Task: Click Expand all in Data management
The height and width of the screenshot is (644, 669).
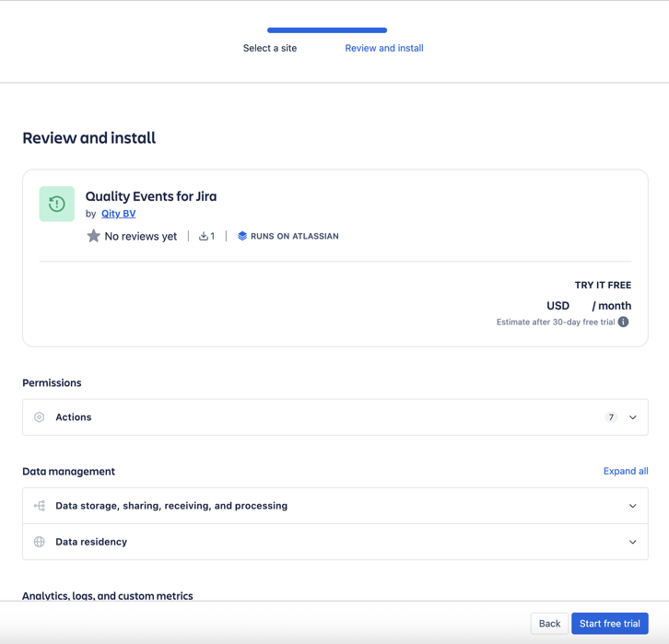Action: click(x=626, y=471)
